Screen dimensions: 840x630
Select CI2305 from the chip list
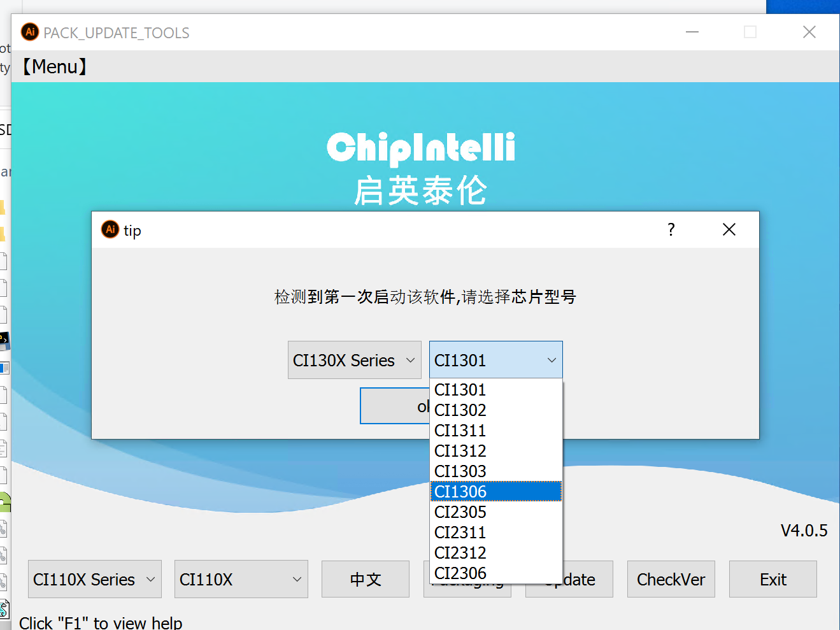460,512
